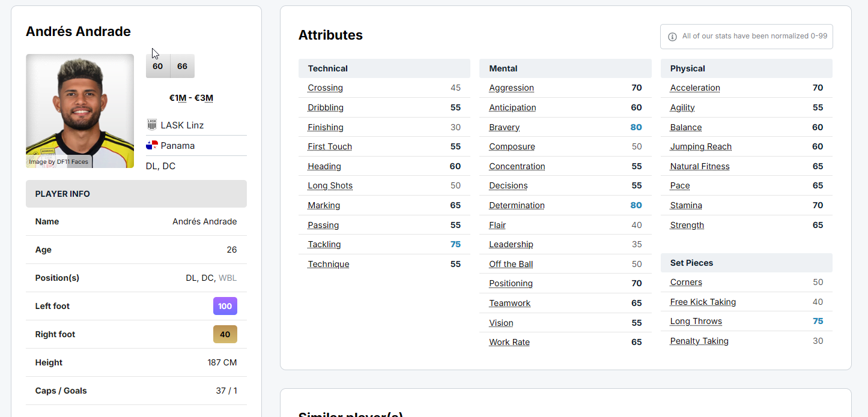This screenshot has width=868, height=417.
Task: Click the LASK Linz club crest icon
Action: pyautogui.click(x=151, y=125)
